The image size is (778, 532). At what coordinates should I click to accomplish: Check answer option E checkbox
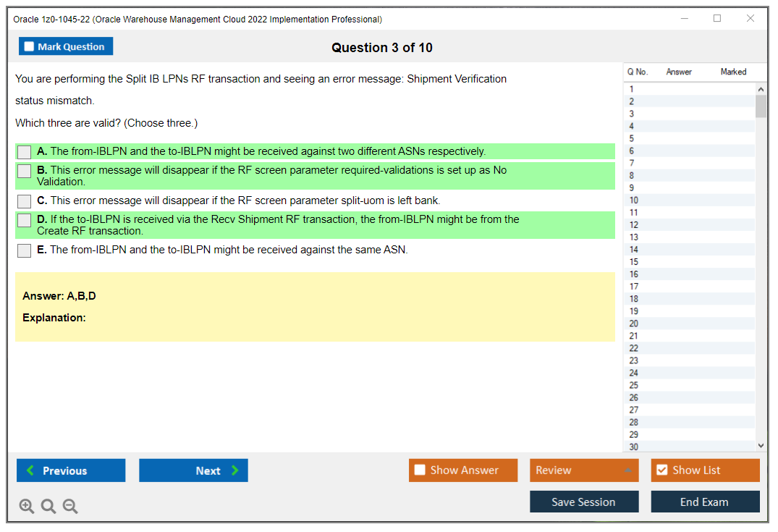point(24,250)
